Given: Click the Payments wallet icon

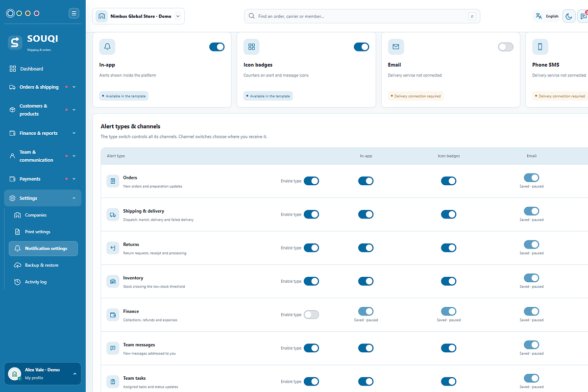Looking at the screenshot, I should pyautogui.click(x=13, y=179).
